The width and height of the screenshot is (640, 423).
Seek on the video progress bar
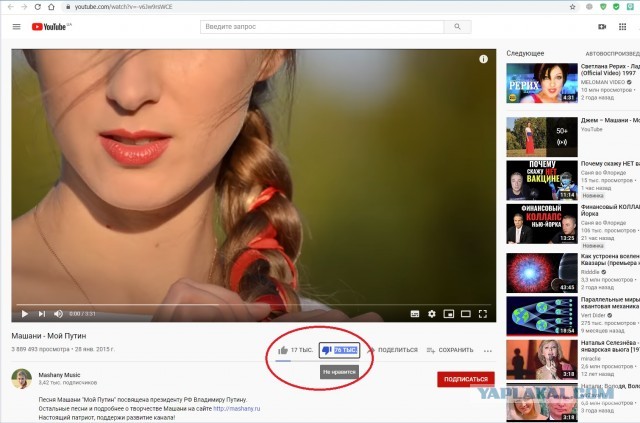pos(253,305)
